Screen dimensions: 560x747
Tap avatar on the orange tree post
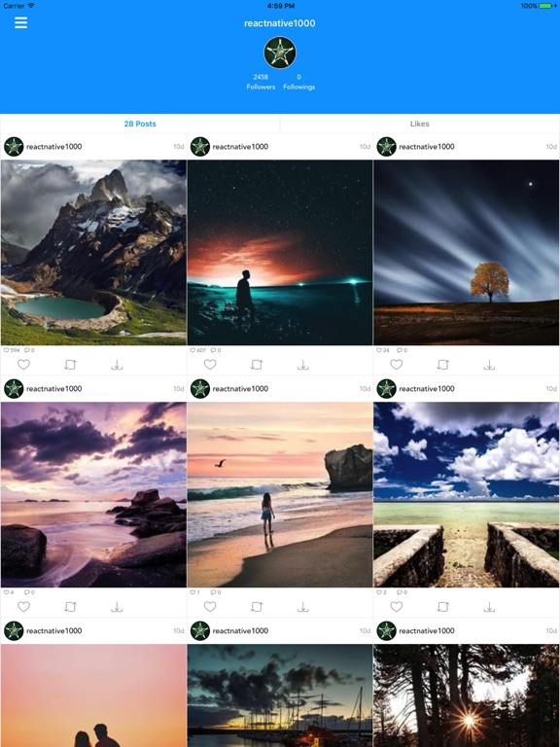coord(386,147)
